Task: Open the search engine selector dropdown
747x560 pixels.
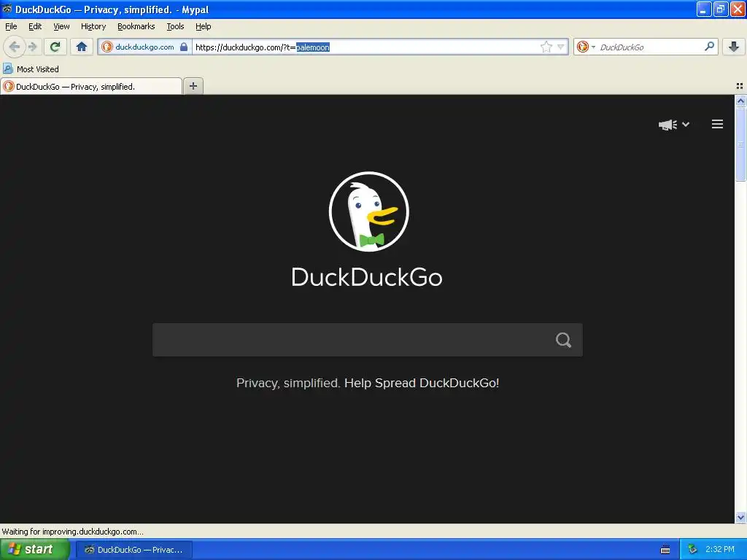Action: pos(586,47)
